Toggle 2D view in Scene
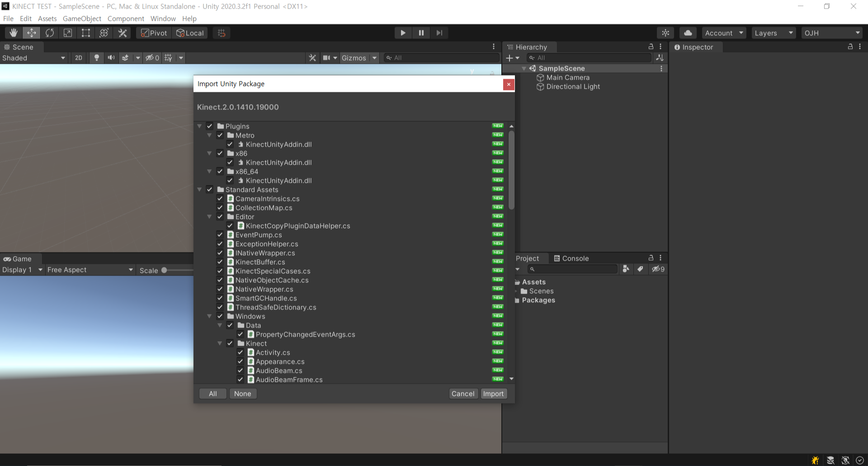Image resolution: width=868 pixels, height=466 pixels. (x=79, y=57)
